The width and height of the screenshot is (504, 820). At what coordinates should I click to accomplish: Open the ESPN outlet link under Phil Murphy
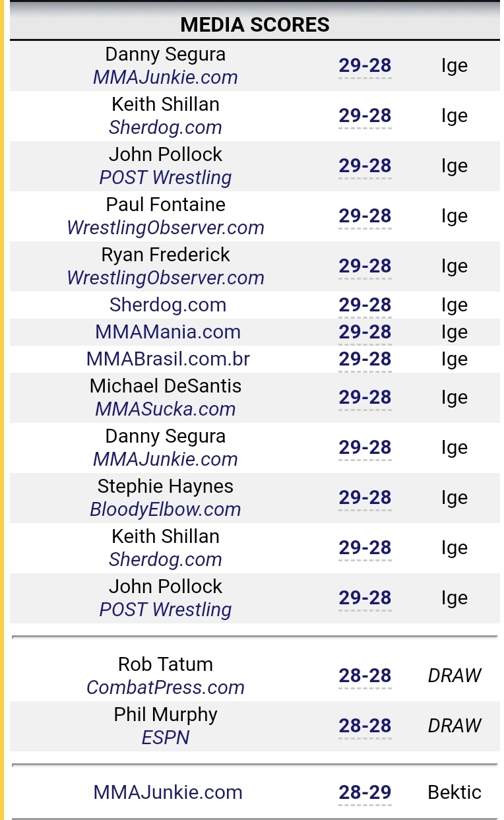click(166, 738)
